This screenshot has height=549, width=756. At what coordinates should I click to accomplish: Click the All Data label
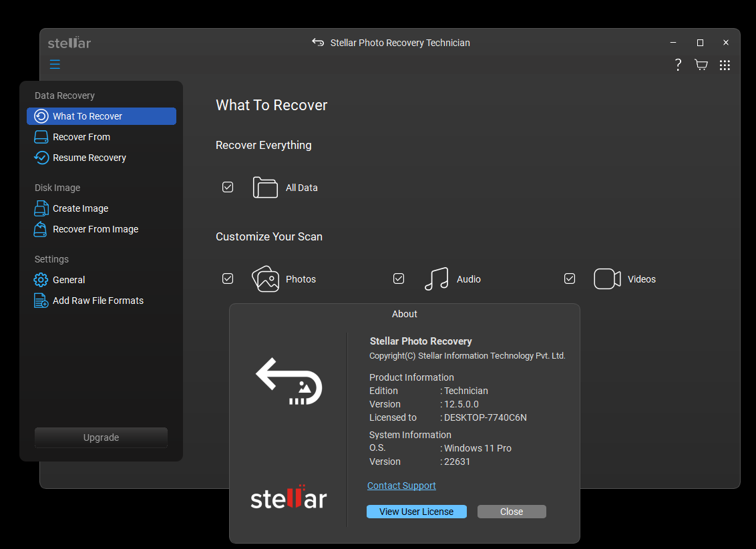click(x=302, y=188)
